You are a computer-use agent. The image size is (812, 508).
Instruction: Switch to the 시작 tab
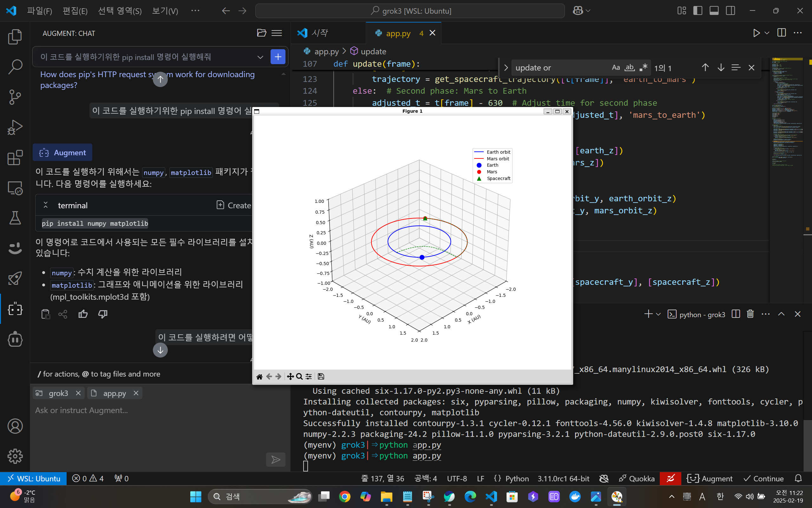point(328,33)
